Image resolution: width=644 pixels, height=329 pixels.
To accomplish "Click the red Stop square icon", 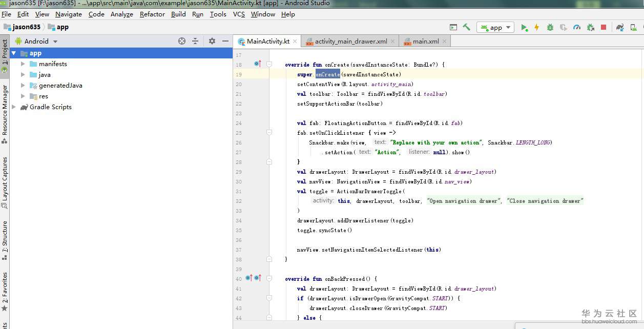I will click(604, 27).
